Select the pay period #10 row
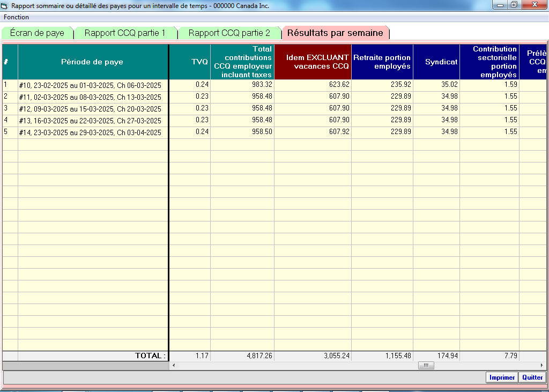 click(93, 85)
